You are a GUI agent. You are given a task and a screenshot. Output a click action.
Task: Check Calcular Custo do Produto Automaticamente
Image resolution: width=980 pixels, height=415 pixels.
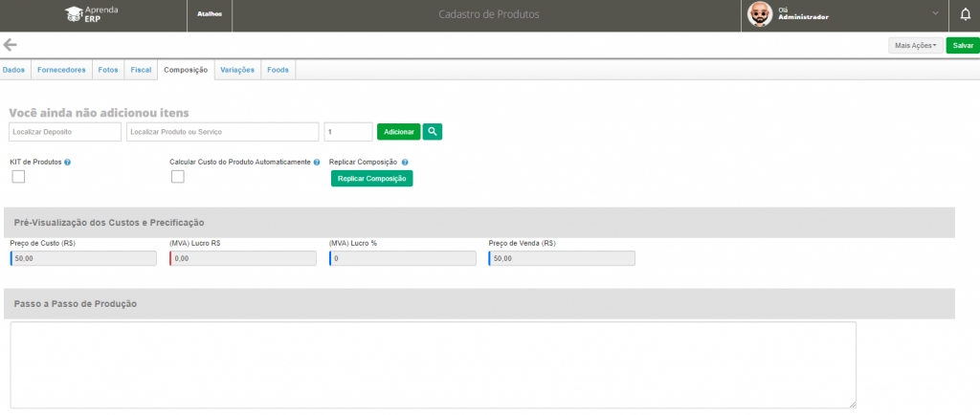[177, 177]
